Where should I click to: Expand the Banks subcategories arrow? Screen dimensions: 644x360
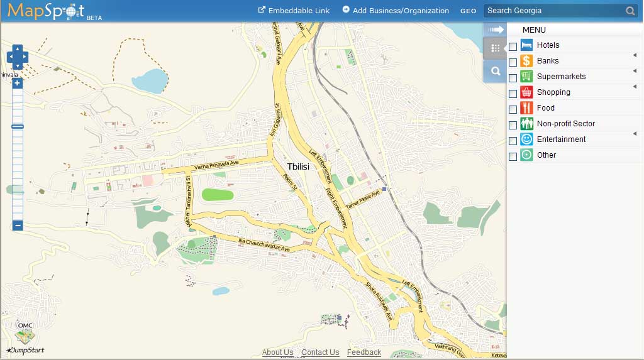click(x=635, y=55)
